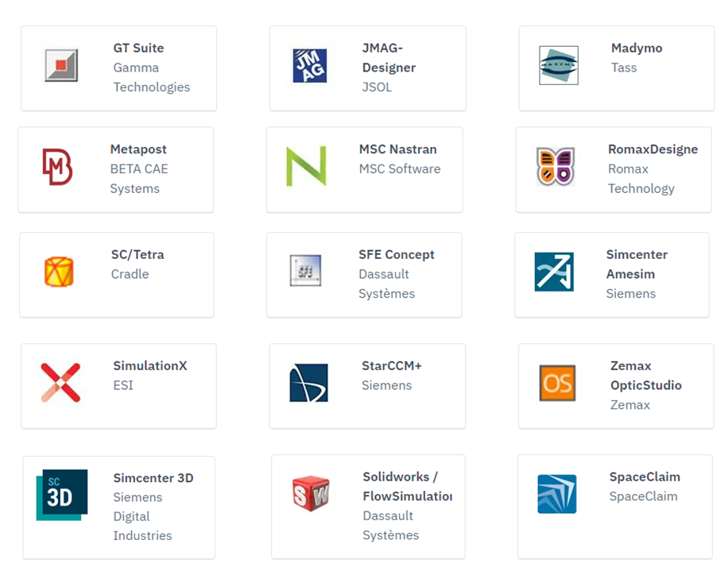This screenshot has width=728, height=575.
Task: Click the green MSC Nastran logo
Action: point(306,167)
